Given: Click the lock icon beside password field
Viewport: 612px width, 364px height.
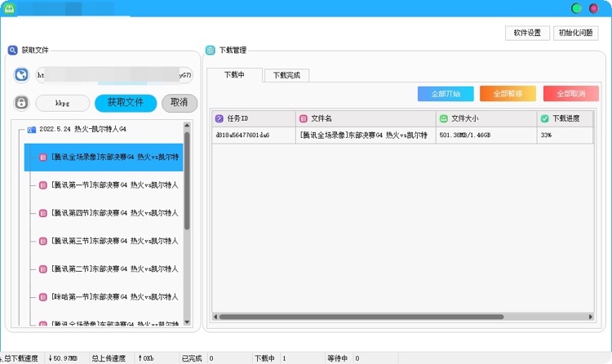Looking at the screenshot, I should click(21, 103).
